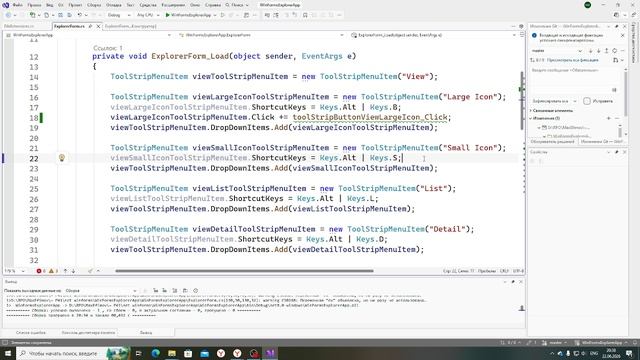
Task: Click the navigate backward toolbar icon
Action: [8, 15]
